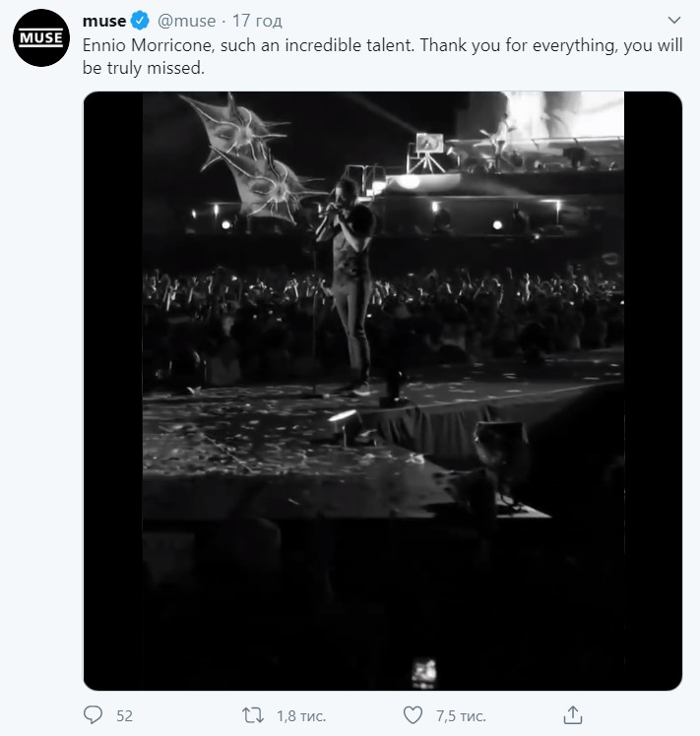Click the reply count 52
Image resolution: width=700 pixels, height=736 pixels.
click(124, 715)
